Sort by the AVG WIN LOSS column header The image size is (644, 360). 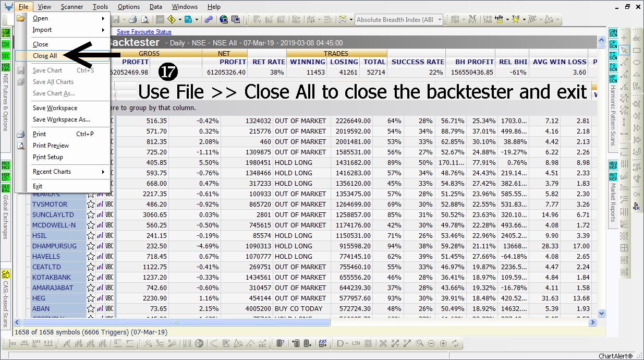pyautogui.click(x=558, y=62)
